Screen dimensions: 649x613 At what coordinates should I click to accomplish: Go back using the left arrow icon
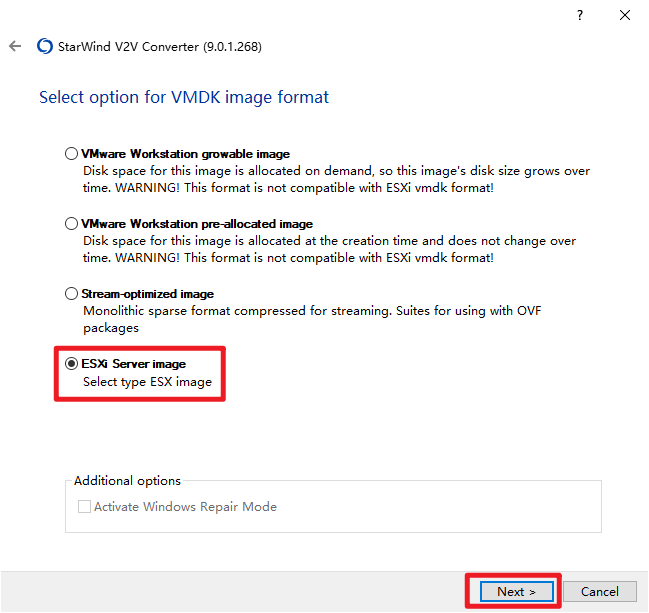click(15, 46)
